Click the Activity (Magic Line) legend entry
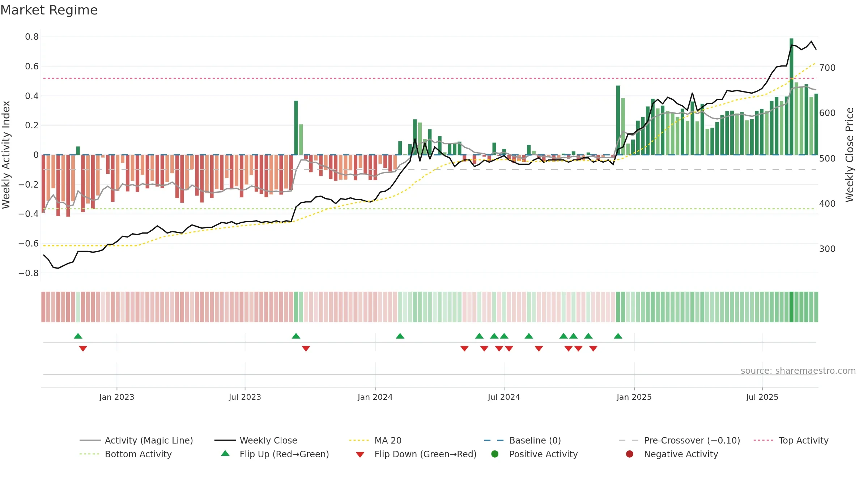 (x=136, y=440)
